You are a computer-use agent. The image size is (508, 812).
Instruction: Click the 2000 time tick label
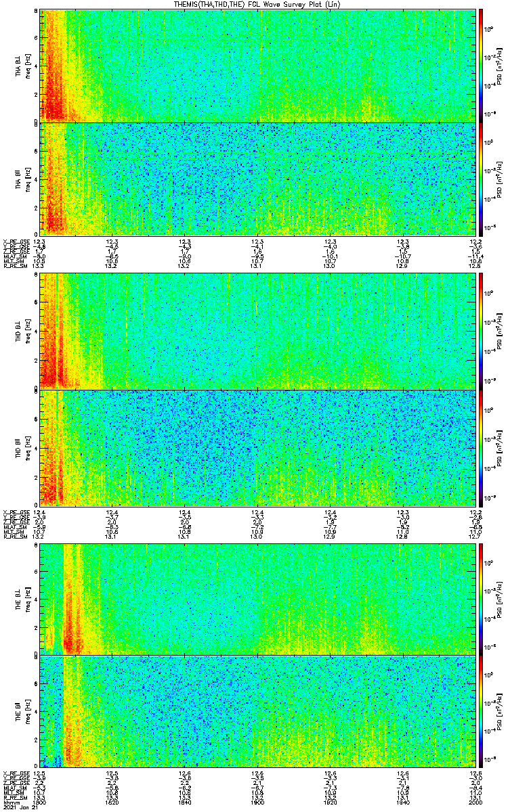pos(475,803)
